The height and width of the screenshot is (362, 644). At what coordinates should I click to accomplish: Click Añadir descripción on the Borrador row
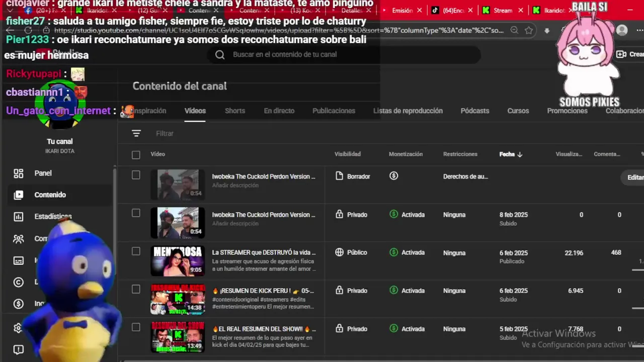[235, 186]
